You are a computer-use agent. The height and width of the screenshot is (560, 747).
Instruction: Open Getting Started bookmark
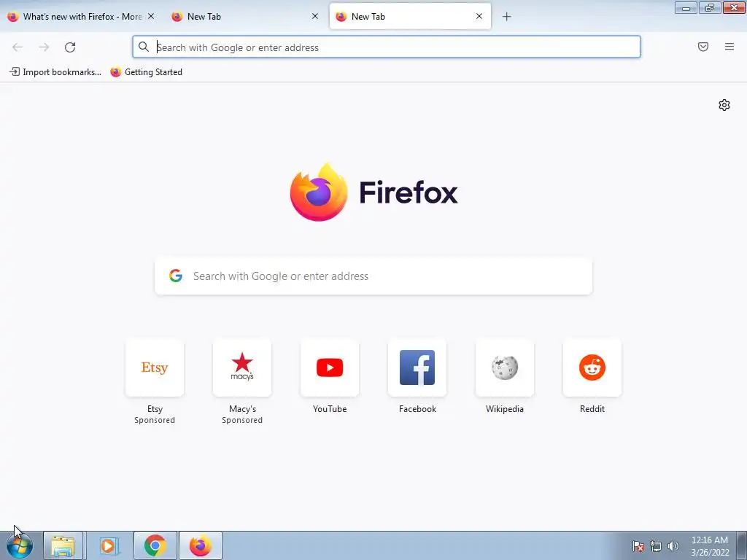pos(146,72)
